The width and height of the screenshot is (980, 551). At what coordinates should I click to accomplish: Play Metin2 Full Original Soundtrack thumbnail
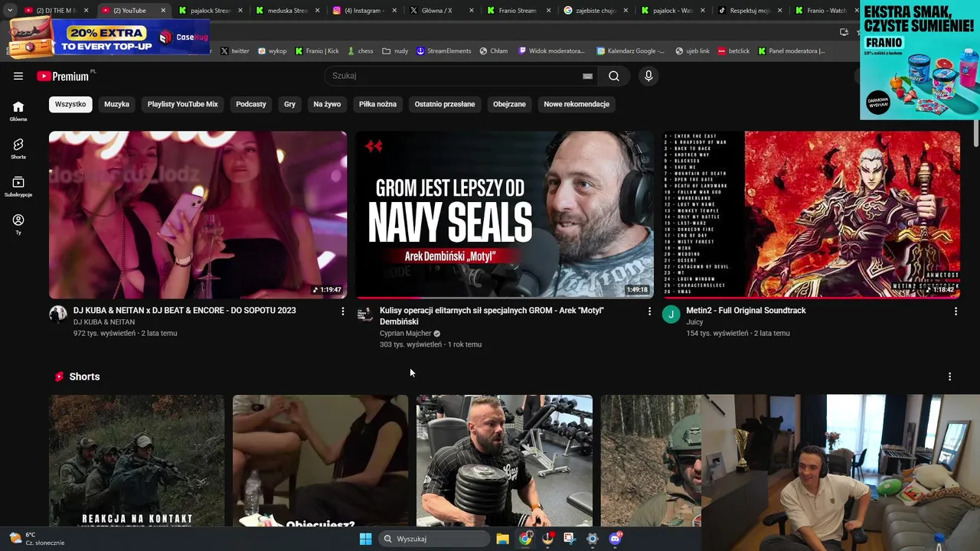(x=811, y=215)
